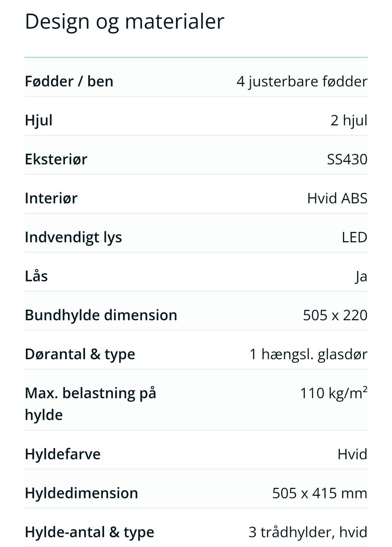392x547 pixels.
Task: Click the "110 kg/m²" load value
Action: (x=334, y=393)
